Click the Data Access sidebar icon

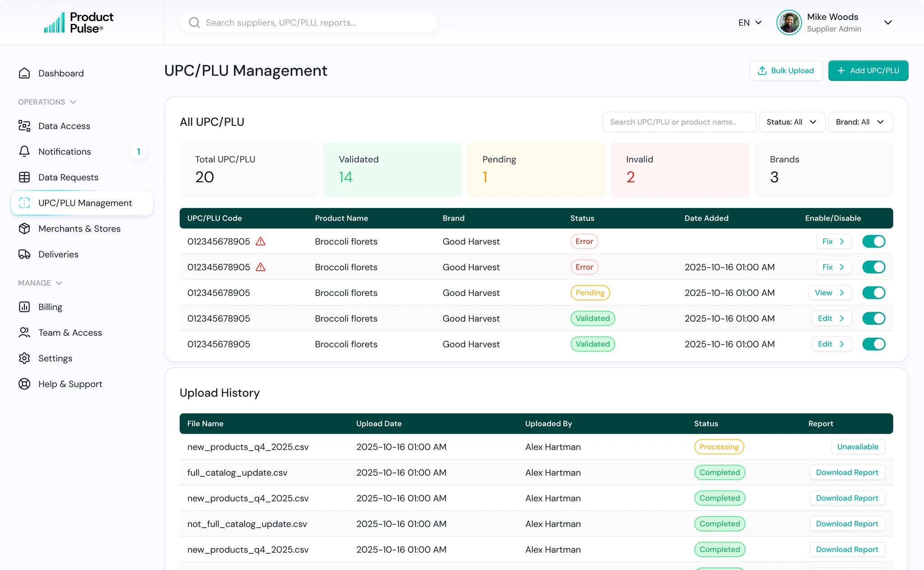[24, 126]
